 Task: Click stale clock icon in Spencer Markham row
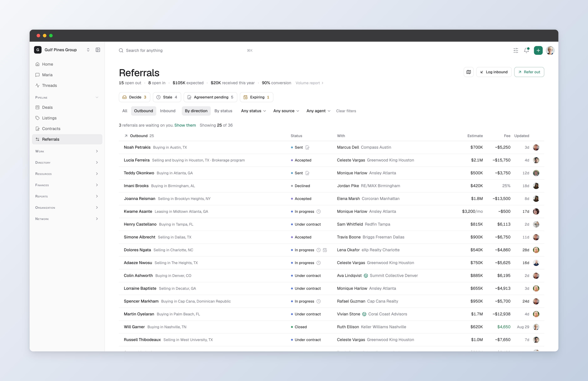318,301
